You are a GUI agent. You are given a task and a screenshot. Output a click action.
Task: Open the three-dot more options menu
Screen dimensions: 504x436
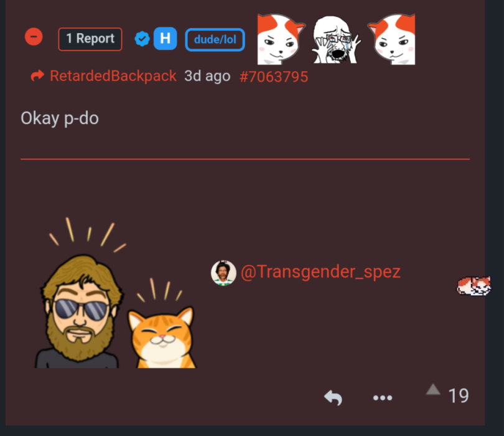click(x=383, y=398)
